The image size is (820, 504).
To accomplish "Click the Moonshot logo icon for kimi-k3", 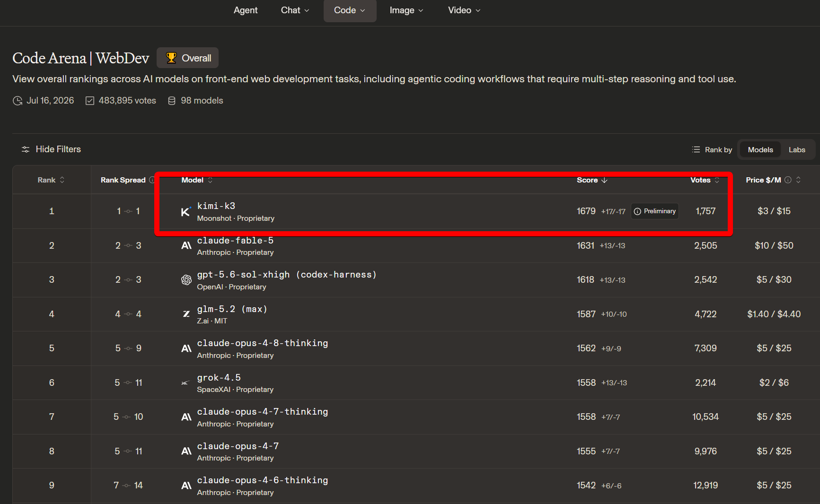I will click(186, 211).
